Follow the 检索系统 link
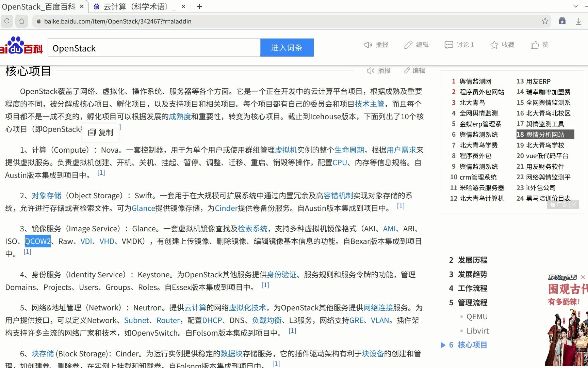This screenshot has width=588, height=368. pyautogui.click(x=252, y=229)
